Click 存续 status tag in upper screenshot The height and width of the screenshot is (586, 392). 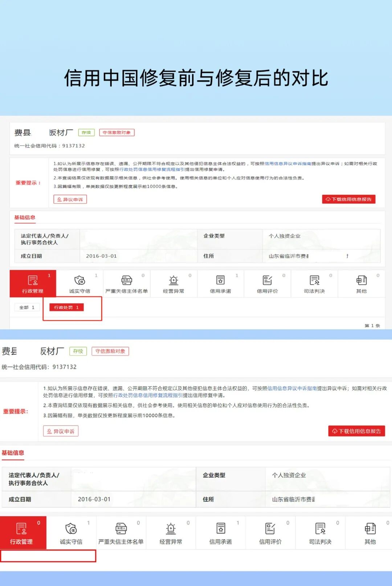[x=86, y=133]
